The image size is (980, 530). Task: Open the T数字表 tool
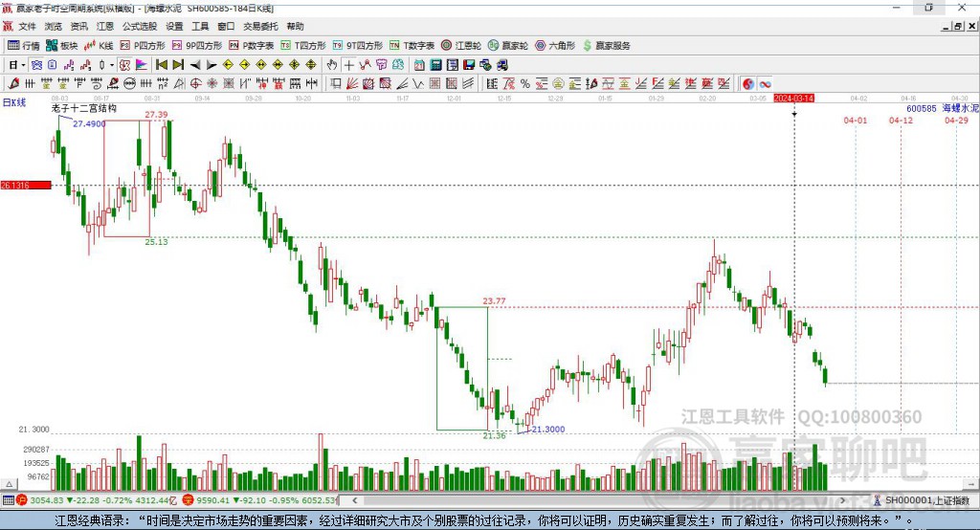[412, 46]
